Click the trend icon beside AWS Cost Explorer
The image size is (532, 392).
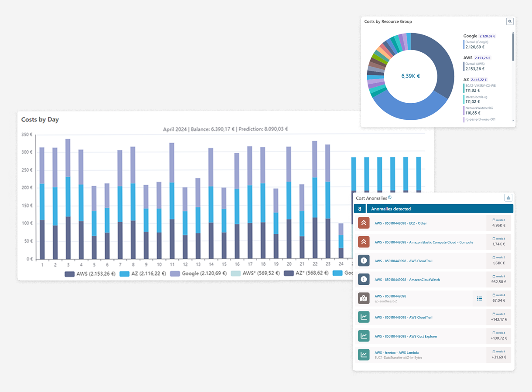coord(364,336)
